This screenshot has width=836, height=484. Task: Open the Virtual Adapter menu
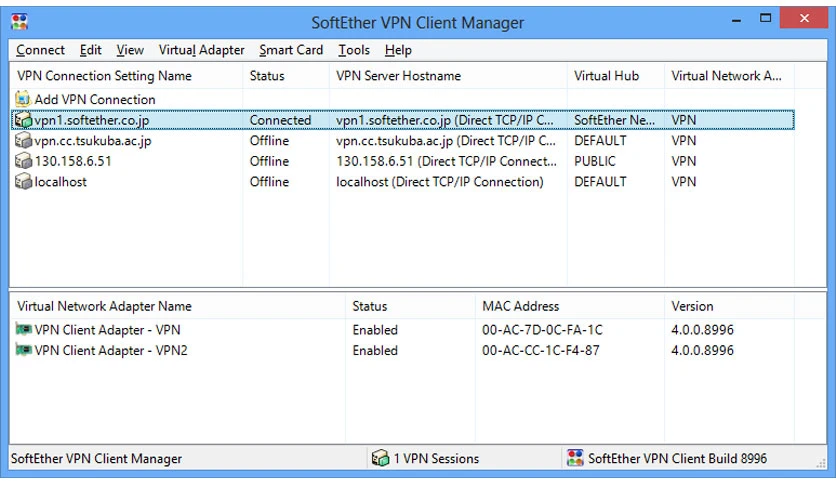[201, 50]
